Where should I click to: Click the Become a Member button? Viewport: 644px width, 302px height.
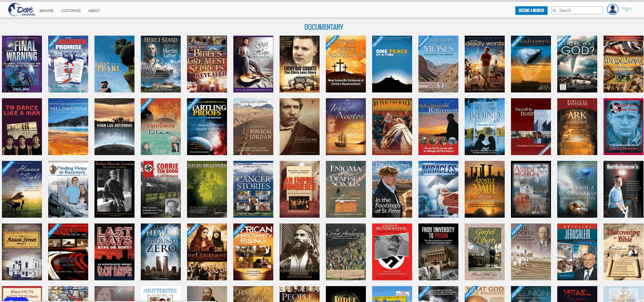click(531, 11)
